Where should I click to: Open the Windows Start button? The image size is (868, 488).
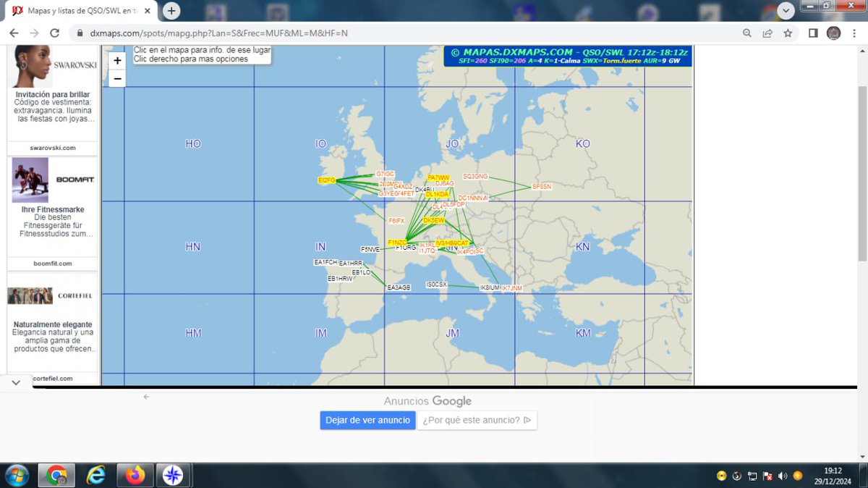pyautogui.click(x=16, y=476)
